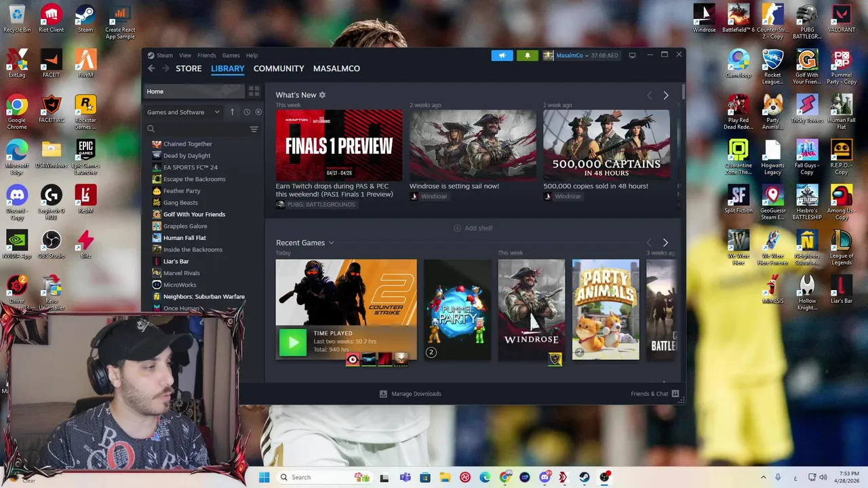Open Discord from the taskbar

[x=545, y=477]
